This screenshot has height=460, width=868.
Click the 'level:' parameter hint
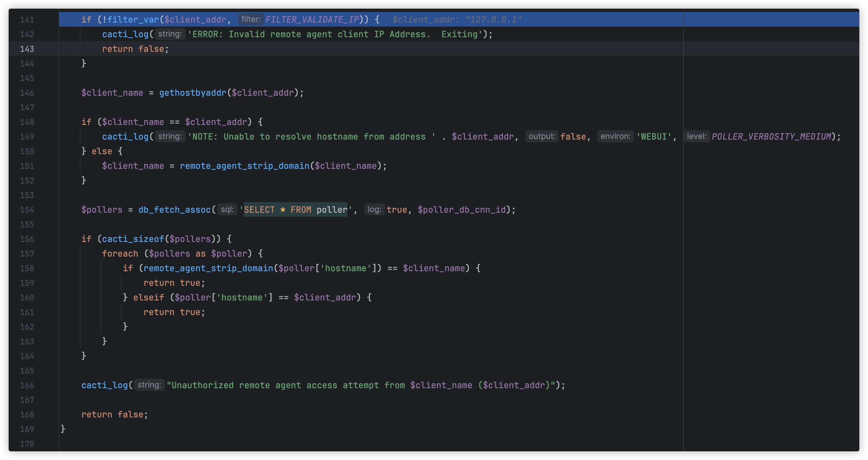tap(696, 136)
